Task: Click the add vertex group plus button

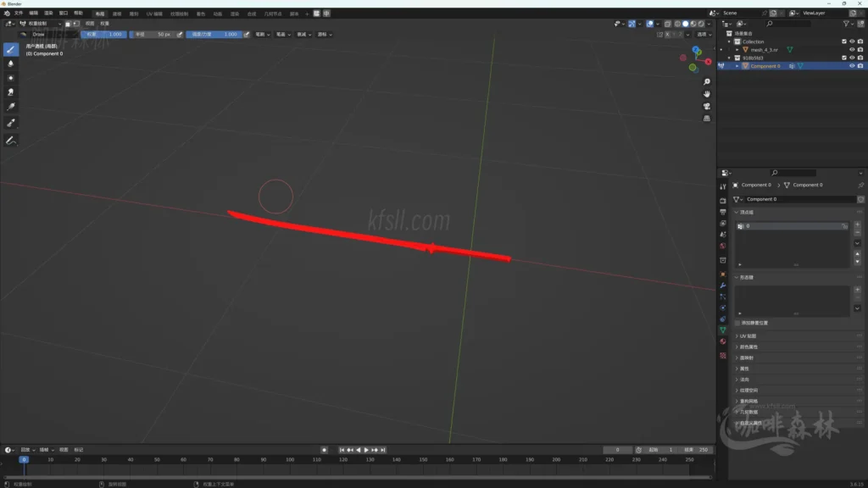Action: pyautogui.click(x=857, y=225)
